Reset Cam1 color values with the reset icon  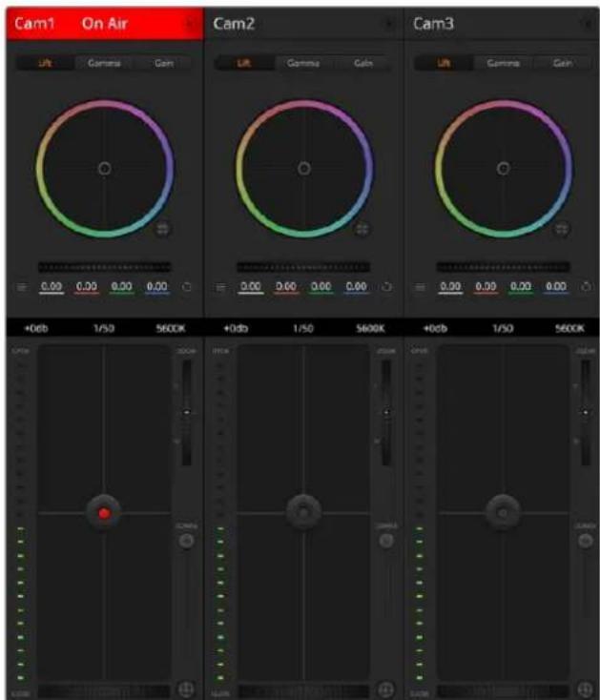click(187, 287)
